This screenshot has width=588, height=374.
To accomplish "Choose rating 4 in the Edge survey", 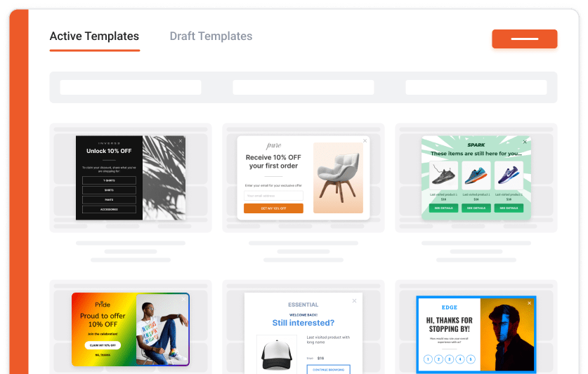I will (x=460, y=359).
